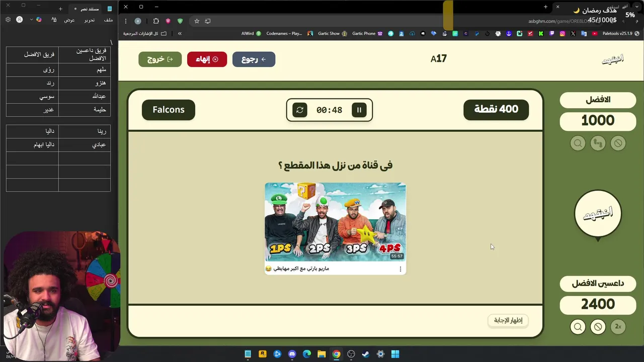Click the table cell containing سوسي

pyautogui.click(x=32, y=96)
